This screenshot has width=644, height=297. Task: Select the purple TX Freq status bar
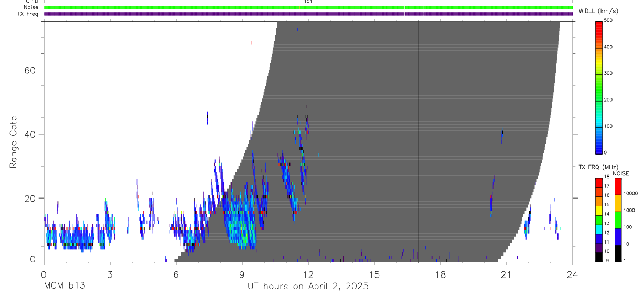(x=308, y=14)
